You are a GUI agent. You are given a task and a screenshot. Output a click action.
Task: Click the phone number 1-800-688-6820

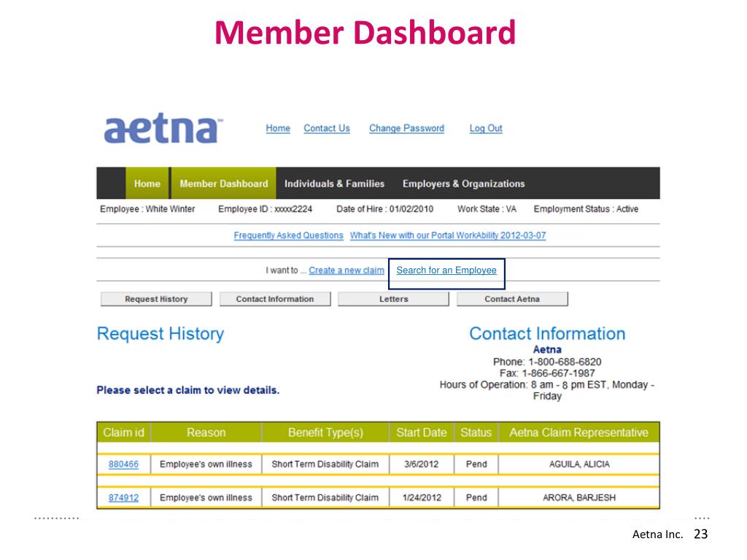point(565,362)
